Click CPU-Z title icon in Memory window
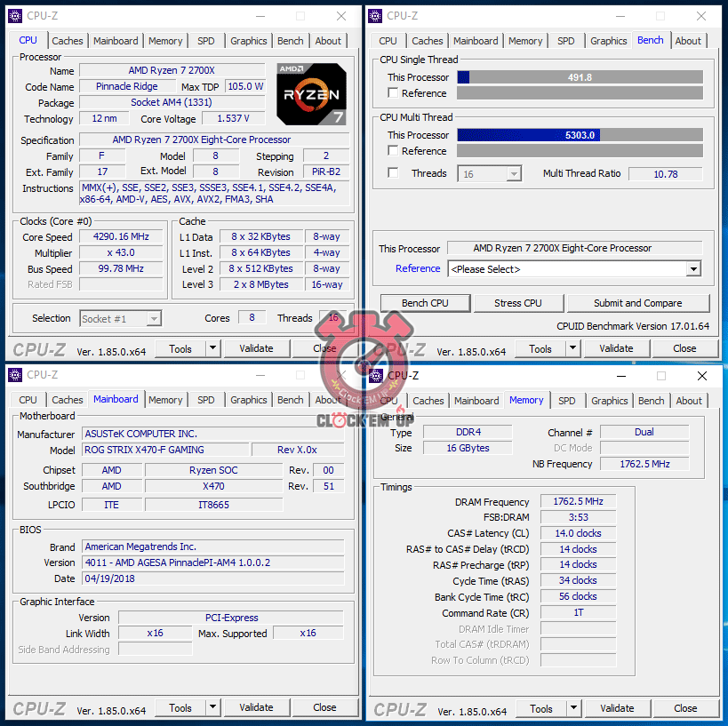728x726 pixels. (x=376, y=376)
